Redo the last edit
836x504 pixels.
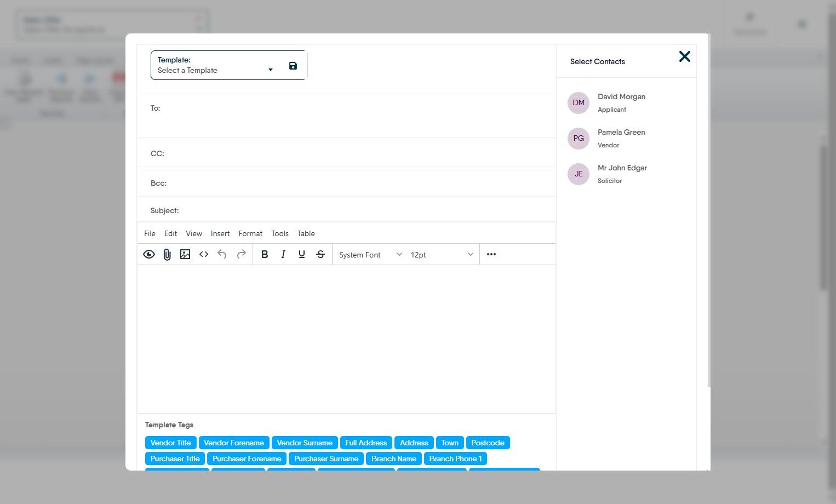pos(241,254)
